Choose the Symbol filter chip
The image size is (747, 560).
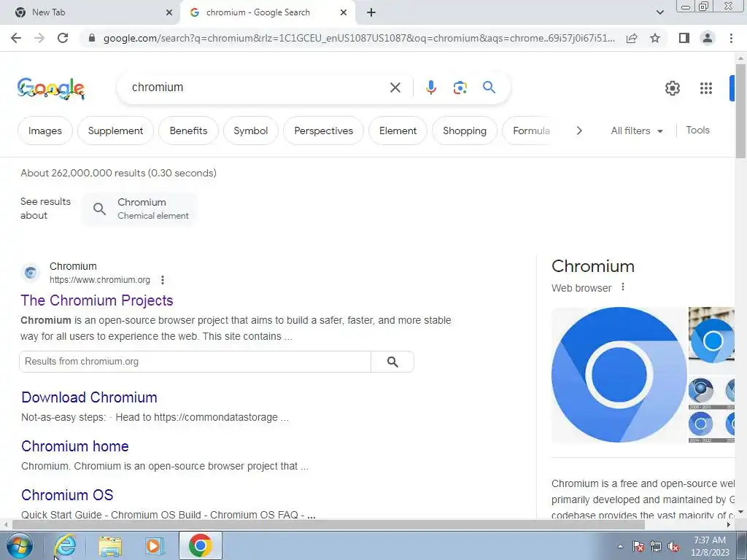251,131
